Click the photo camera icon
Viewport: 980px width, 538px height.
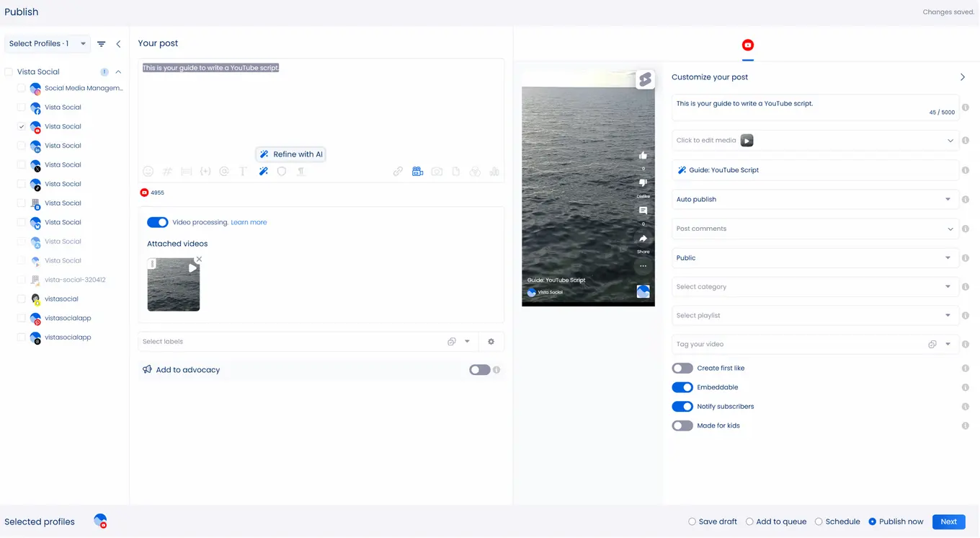[x=437, y=172]
